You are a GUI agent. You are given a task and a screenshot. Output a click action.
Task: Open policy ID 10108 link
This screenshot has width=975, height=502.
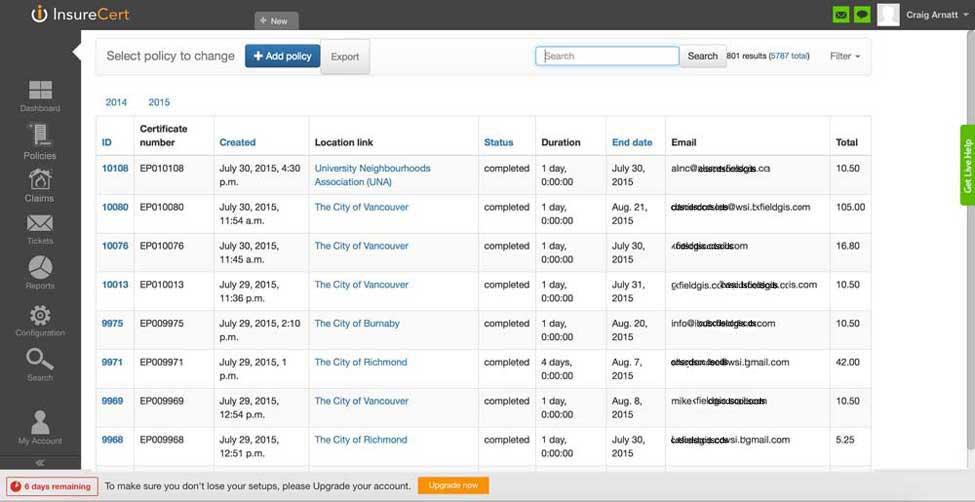pyautogui.click(x=115, y=169)
